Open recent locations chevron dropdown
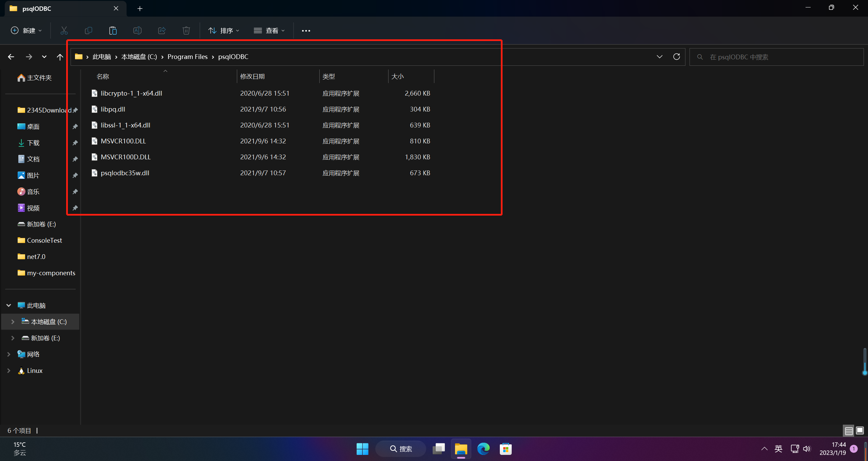Viewport: 868px width, 461px height. (x=44, y=57)
